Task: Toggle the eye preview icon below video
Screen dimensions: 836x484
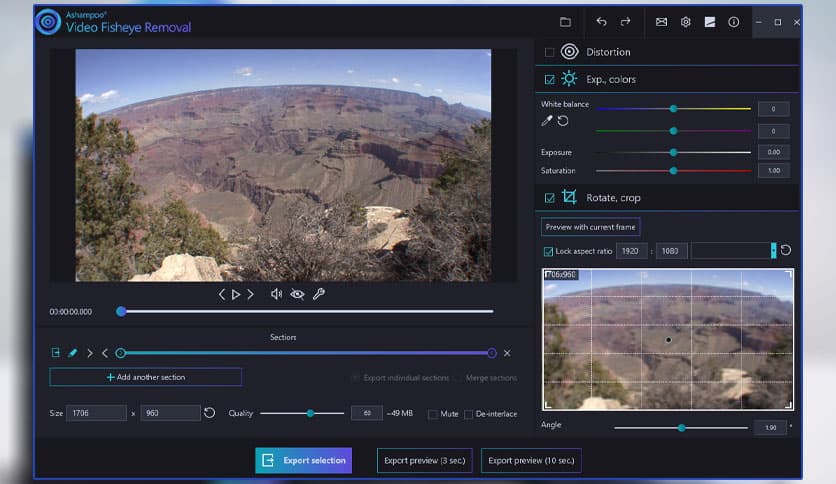Action: click(x=297, y=294)
